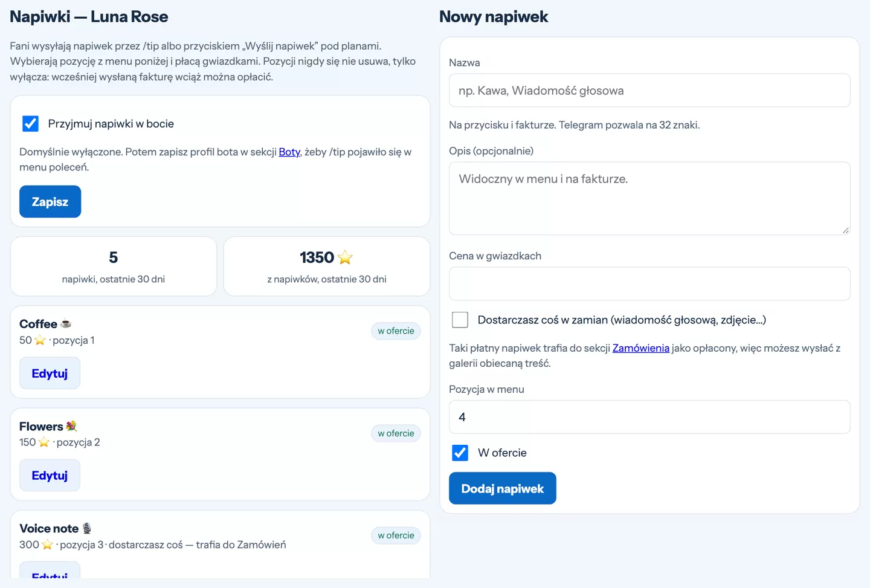The width and height of the screenshot is (870, 588).
Task: Click the coffee cup emoji by Coffee
Action: tap(66, 323)
